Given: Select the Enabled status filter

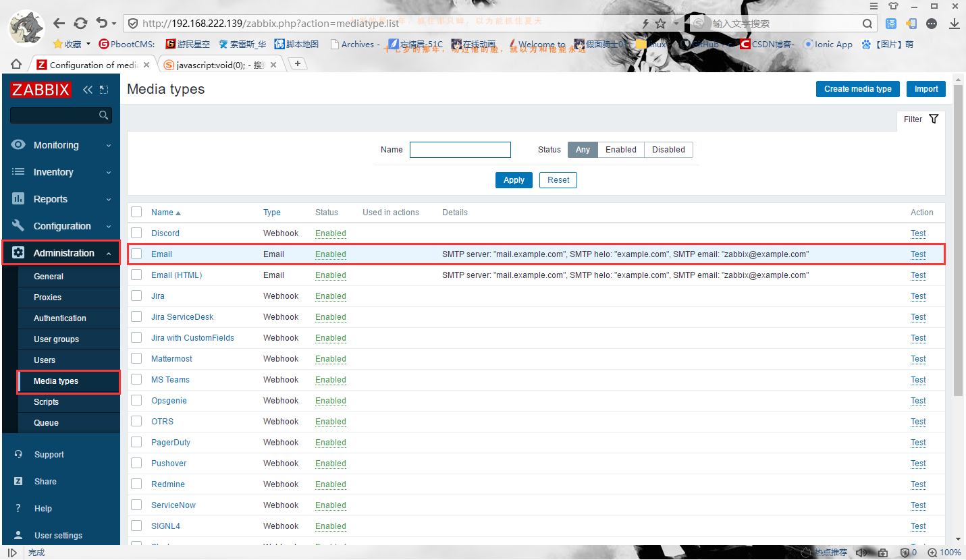Looking at the screenshot, I should click(x=621, y=150).
